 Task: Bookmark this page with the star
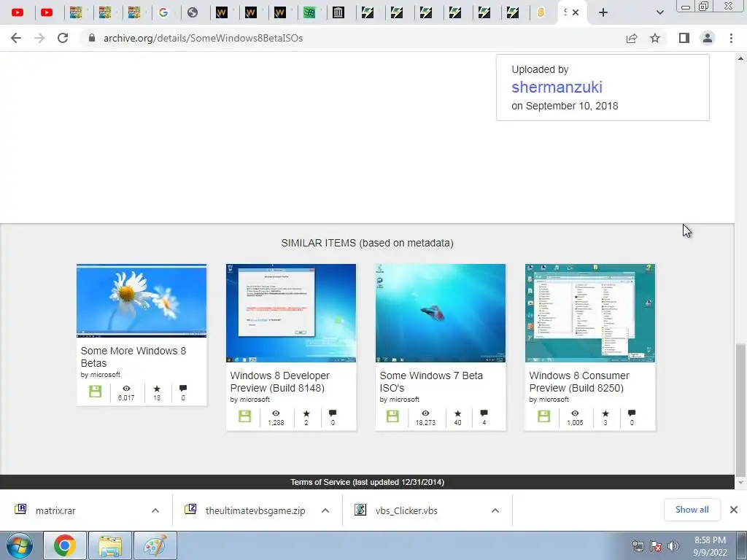pyautogui.click(x=655, y=38)
